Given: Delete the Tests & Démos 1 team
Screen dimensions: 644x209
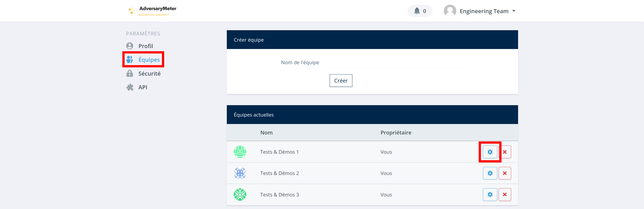Looking at the screenshot, I should [x=504, y=152].
